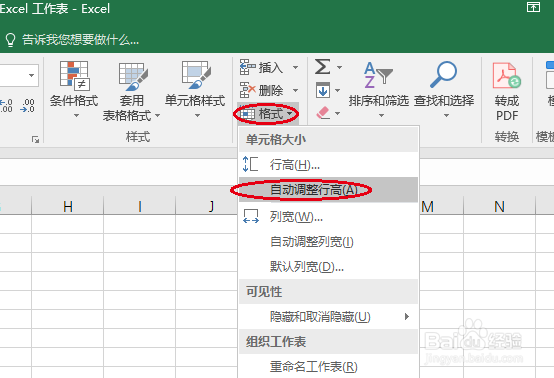Open the Conditional Formatting (条件格式) icon
This screenshot has width=554, height=378.
(75, 76)
